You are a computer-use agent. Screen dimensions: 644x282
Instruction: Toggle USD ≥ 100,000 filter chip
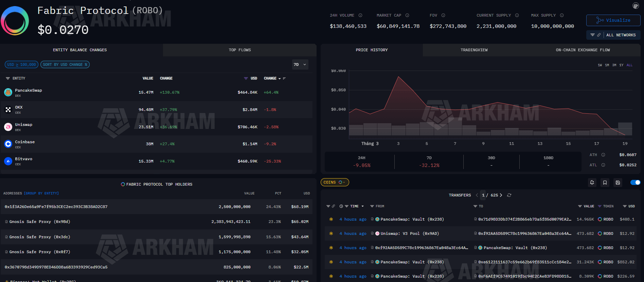pos(21,64)
